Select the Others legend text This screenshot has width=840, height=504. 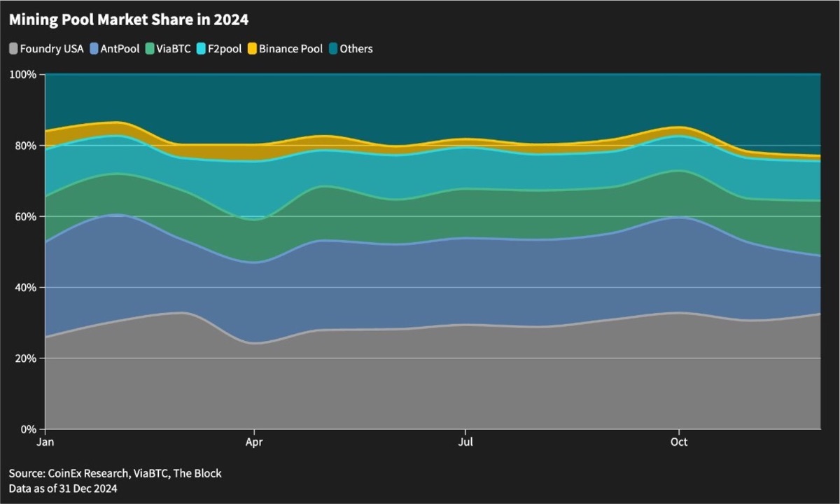click(356, 49)
